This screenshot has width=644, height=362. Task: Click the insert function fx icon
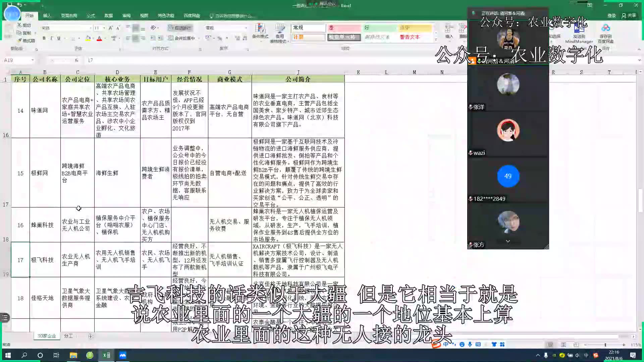coord(76,60)
